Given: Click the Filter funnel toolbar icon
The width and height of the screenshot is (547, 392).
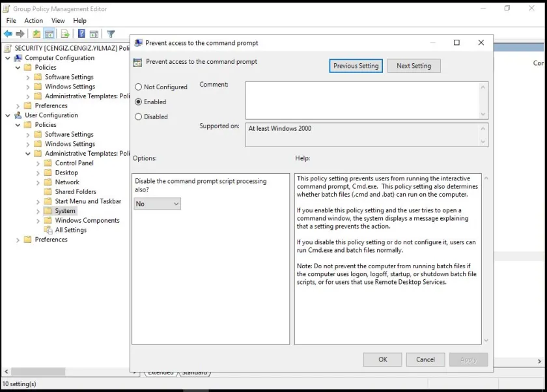Looking at the screenshot, I should coord(111,34).
